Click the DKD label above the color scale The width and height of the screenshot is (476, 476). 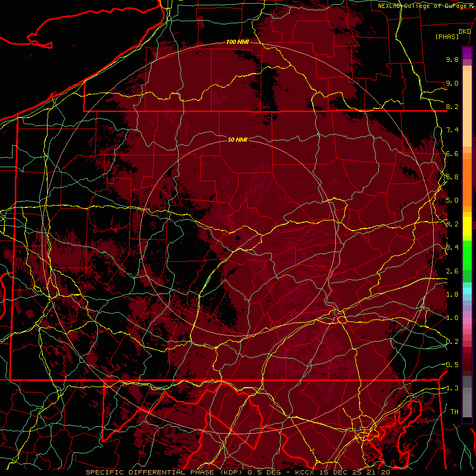pyautogui.click(x=465, y=32)
